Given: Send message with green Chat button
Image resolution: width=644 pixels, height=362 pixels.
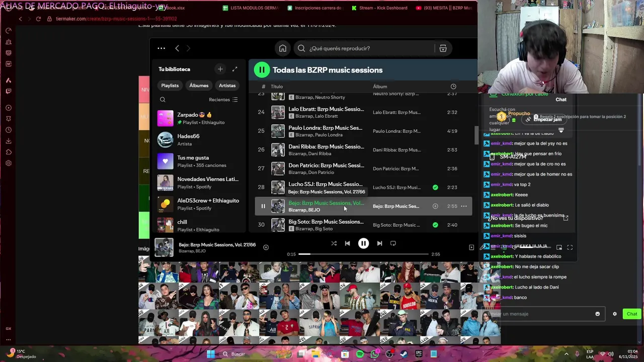Looking at the screenshot, I should point(631,314).
